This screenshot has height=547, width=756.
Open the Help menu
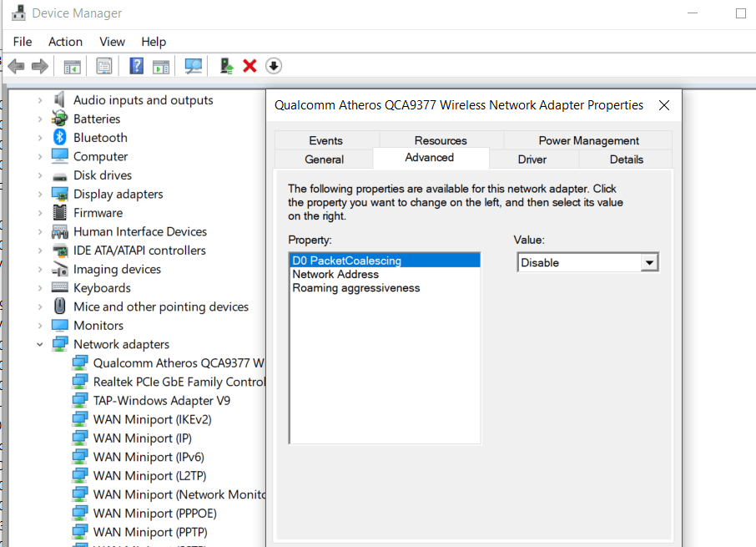click(154, 42)
